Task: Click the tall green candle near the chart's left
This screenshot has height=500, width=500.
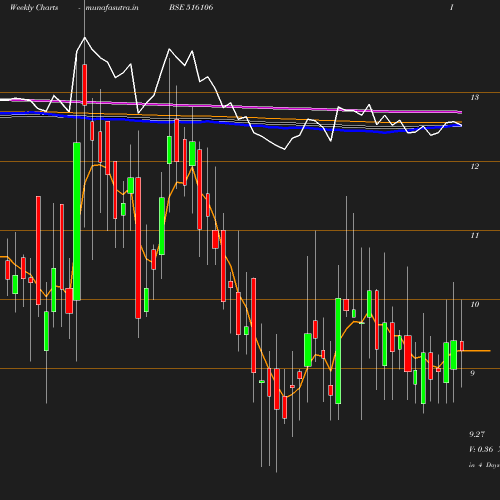Action: pos(77,221)
